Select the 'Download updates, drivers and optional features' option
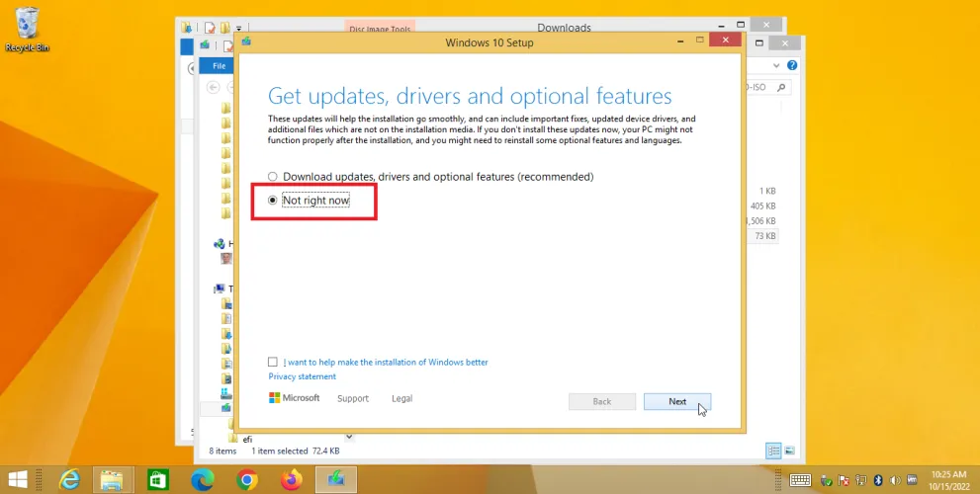 click(x=273, y=177)
